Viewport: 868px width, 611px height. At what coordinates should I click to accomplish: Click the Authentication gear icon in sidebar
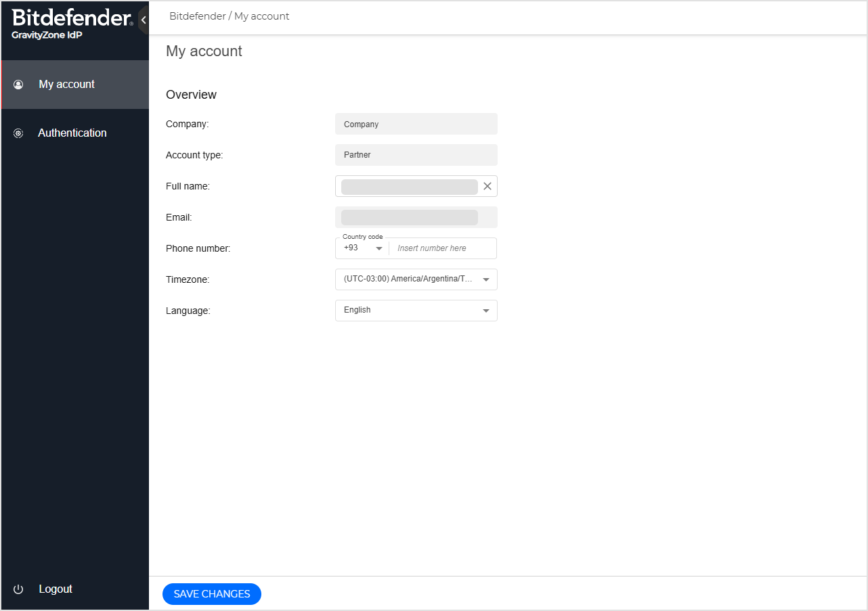point(18,133)
